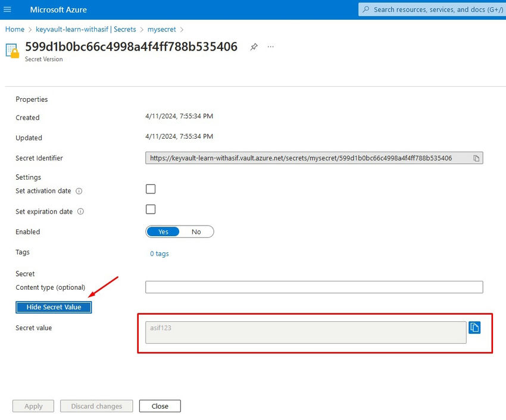This screenshot has width=506, height=420.
Task: Check the Set expiration date box
Action: 151,209
